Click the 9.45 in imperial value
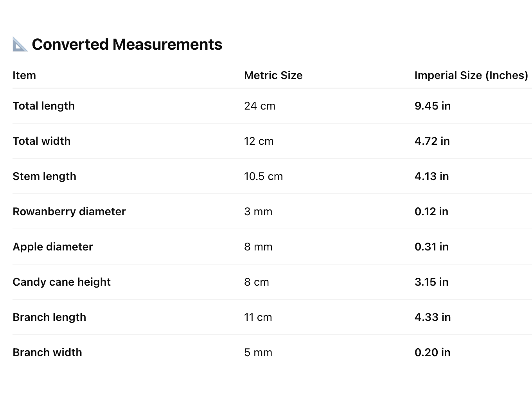The width and height of the screenshot is (532, 407). 433,106
